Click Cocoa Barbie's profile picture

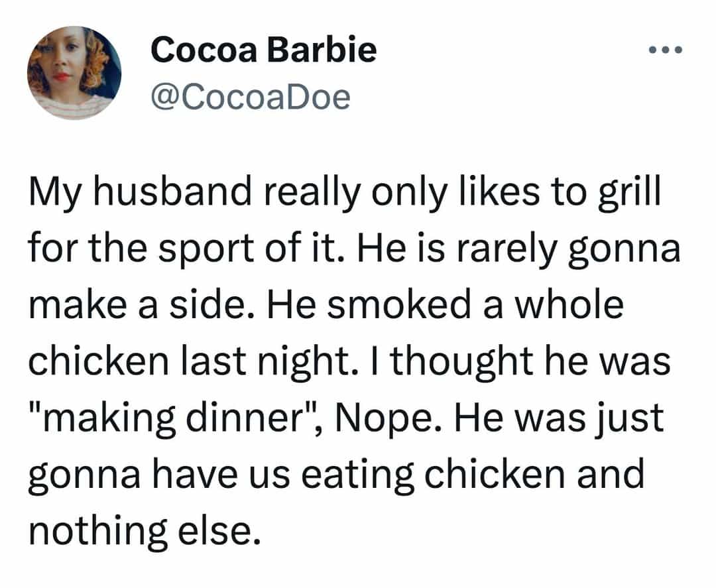[74, 73]
